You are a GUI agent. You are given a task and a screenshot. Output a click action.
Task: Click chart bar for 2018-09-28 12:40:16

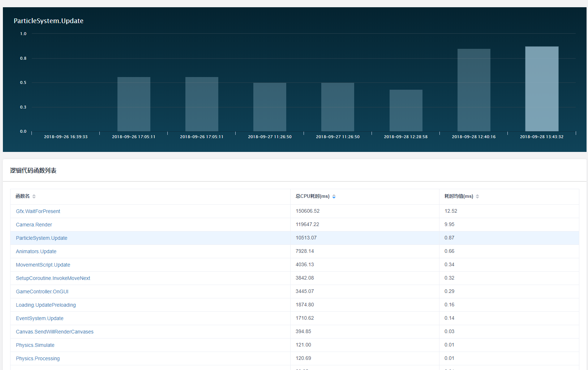coord(473,90)
